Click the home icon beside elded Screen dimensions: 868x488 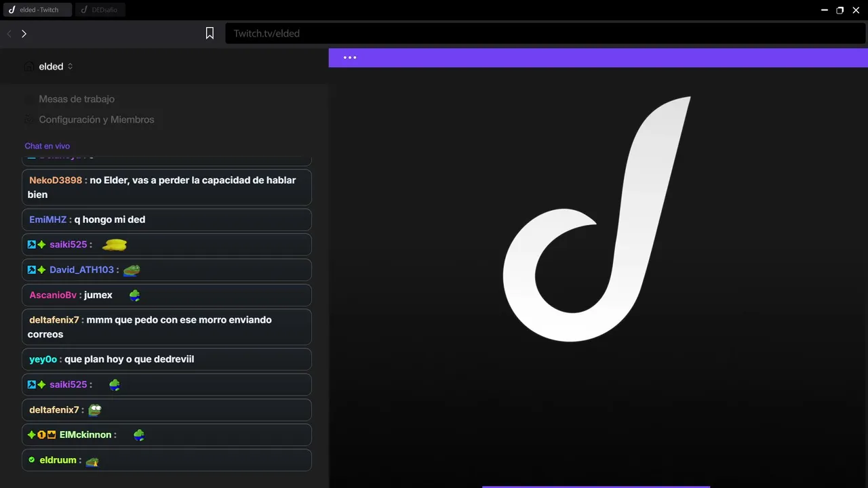coord(29,66)
